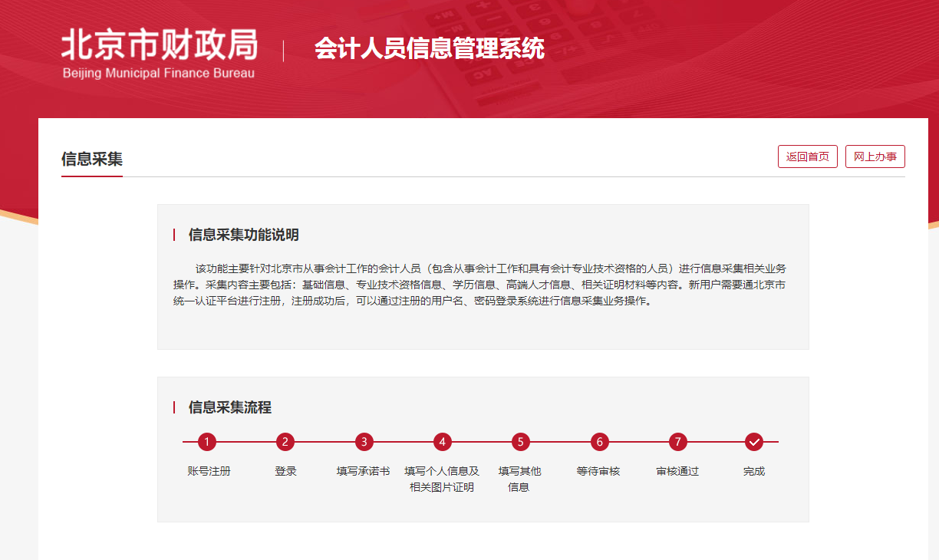Click the 返回首页 button

click(x=807, y=156)
